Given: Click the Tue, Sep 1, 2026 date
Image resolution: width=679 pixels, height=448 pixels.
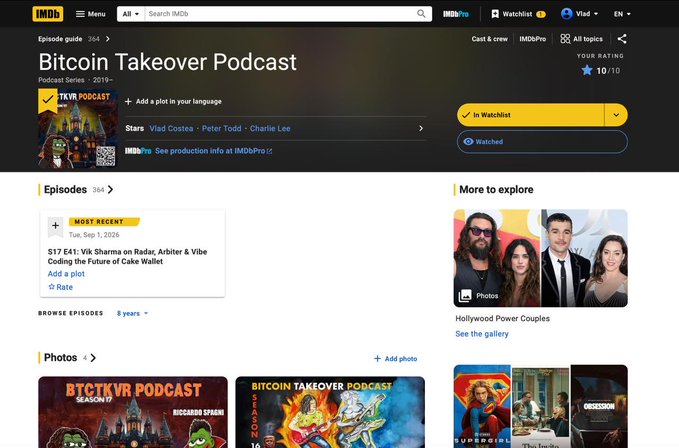Looking at the screenshot, I should coord(94,235).
